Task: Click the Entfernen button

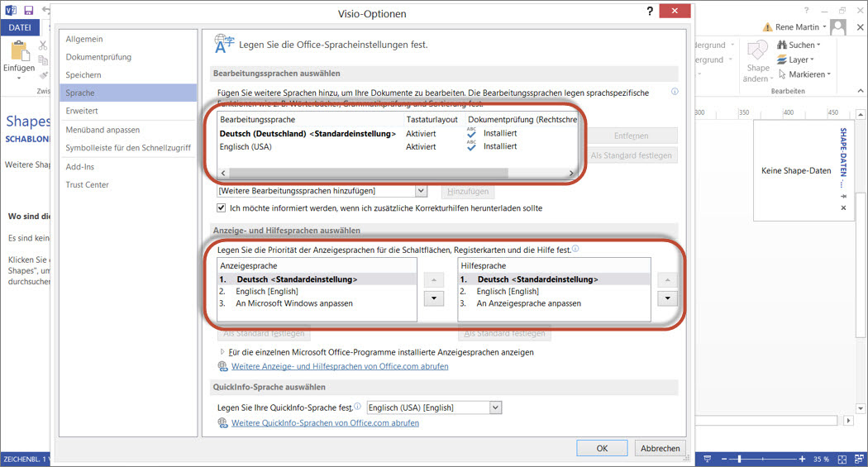Action: pos(631,136)
